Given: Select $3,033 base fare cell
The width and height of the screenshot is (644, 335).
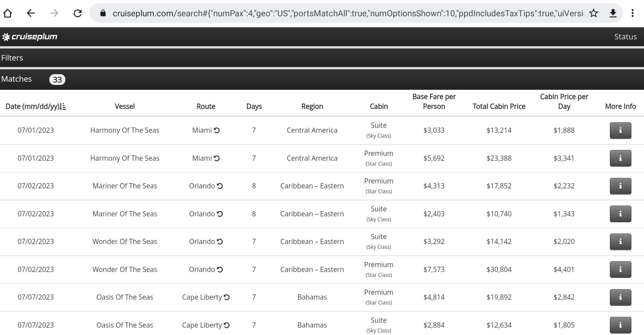Looking at the screenshot, I should (434, 130).
